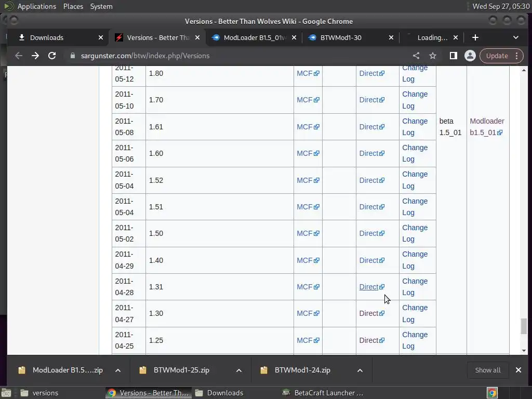Expand options for BTWMod1-25.zip
Viewport: 532px width, 399px height.
[x=239, y=370]
